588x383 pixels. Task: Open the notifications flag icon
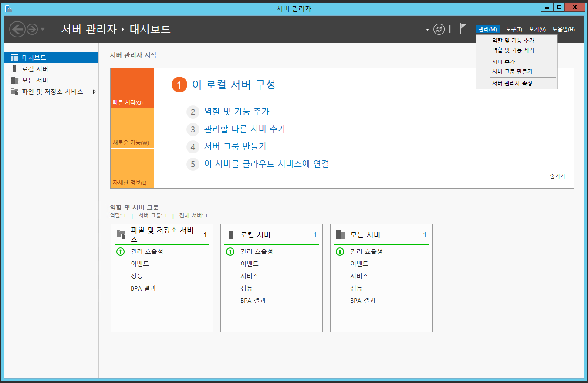click(463, 29)
